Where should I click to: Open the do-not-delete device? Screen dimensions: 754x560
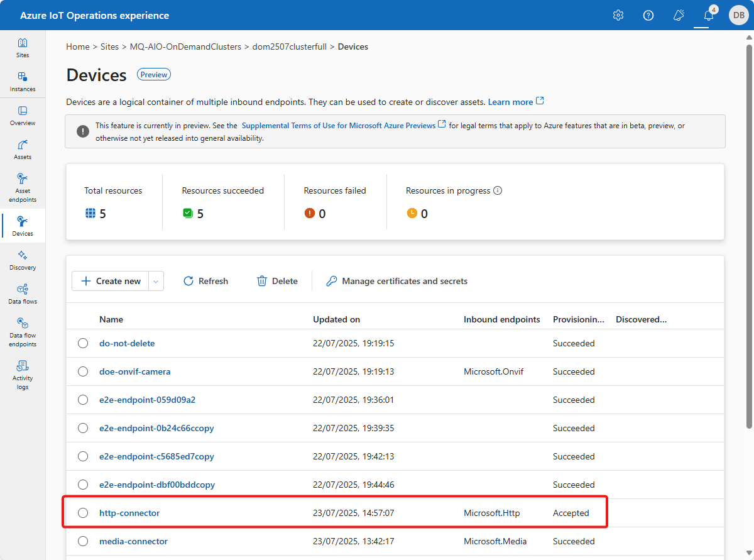[x=127, y=343]
